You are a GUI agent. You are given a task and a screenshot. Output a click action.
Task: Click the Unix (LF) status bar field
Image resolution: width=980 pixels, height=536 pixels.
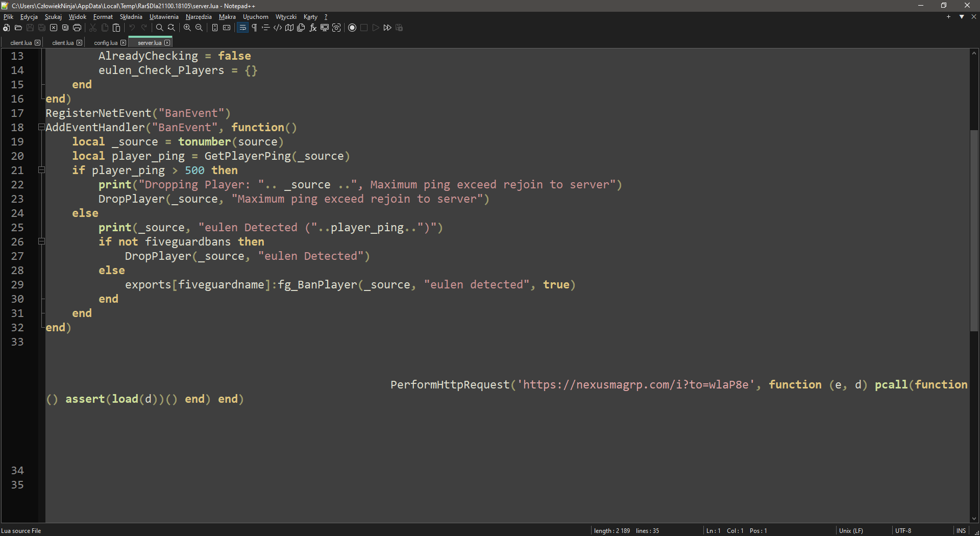tap(851, 531)
